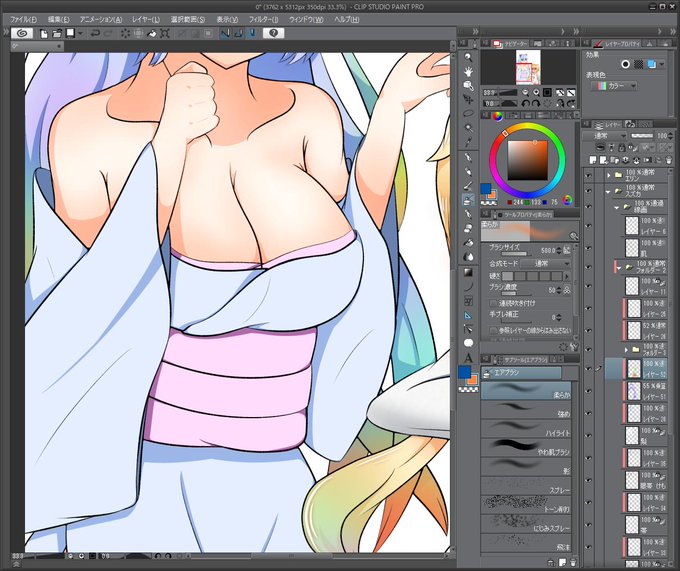This screenshot has width=680, height=571.
Task: Toggle the 参照レイヤーの線からはみ出さない checkbox
Action: click(493, 330)
